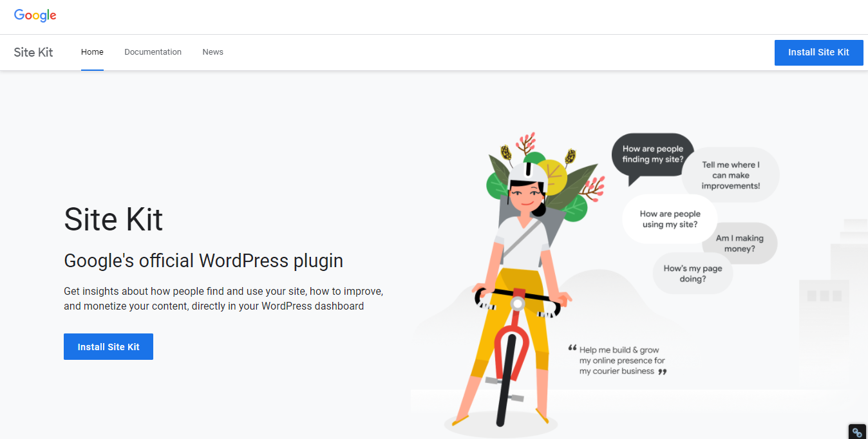Go to the News tab
This screenshot has height=439, width=868.
(x=212, y=52)
